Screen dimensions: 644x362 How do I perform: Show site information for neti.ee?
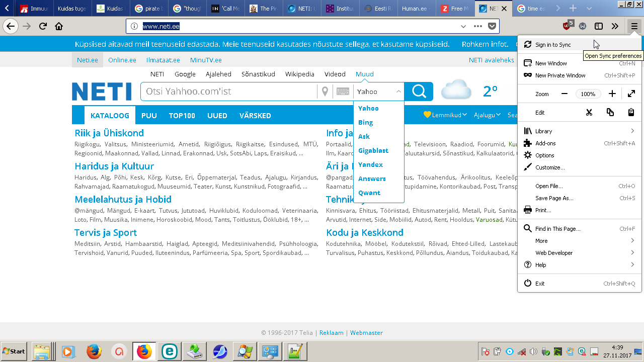click(x=134, y=26)
